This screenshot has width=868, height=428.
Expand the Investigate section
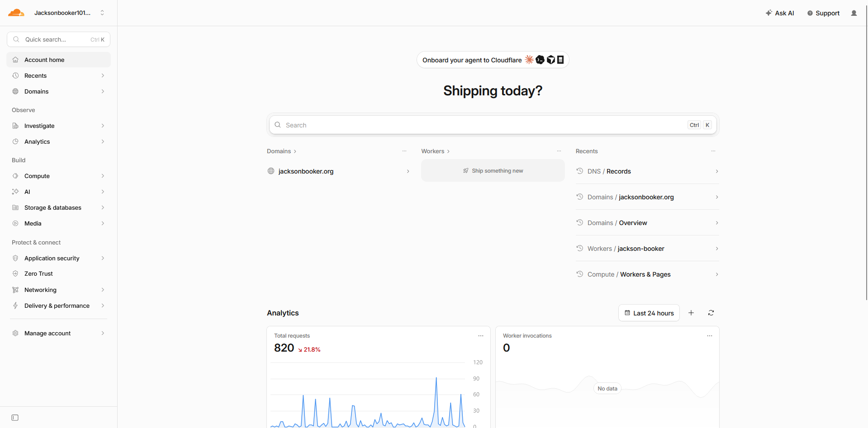(x=59, y=126)
